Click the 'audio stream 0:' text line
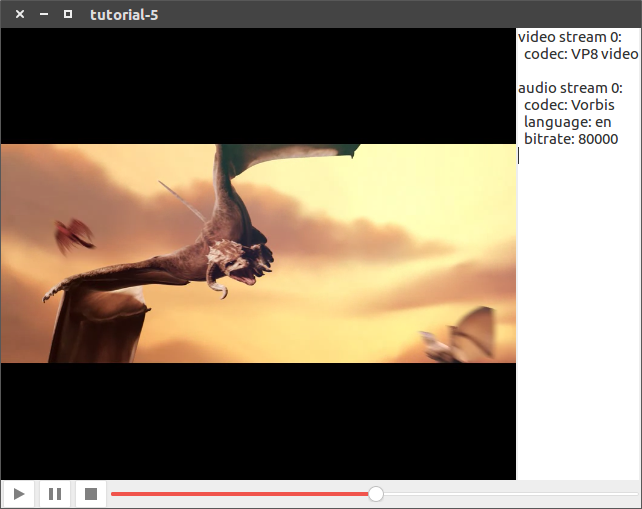The image size is (642, 509). tap(570, 88)
